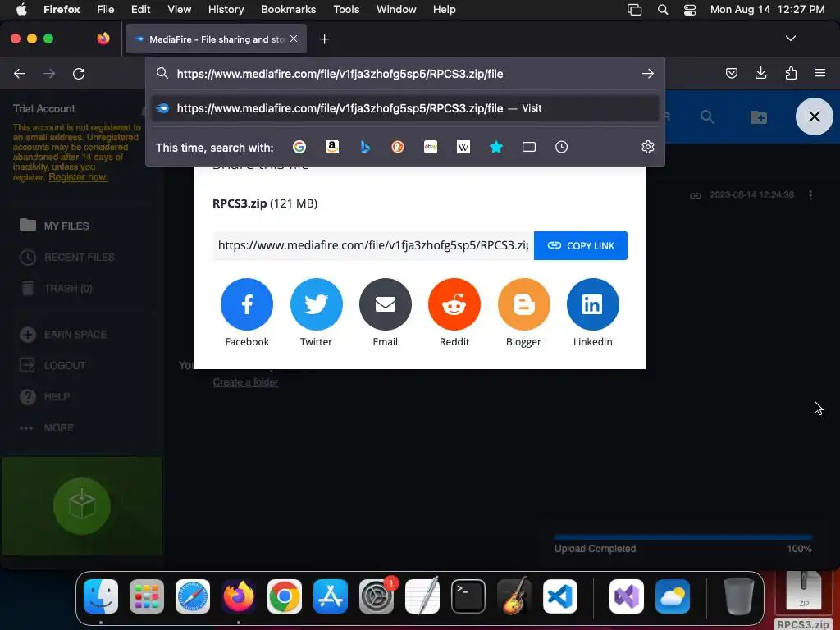Open macOS Control Center
Image resolution: width=840 pixels, height=630 pixels.
[690, 9]
